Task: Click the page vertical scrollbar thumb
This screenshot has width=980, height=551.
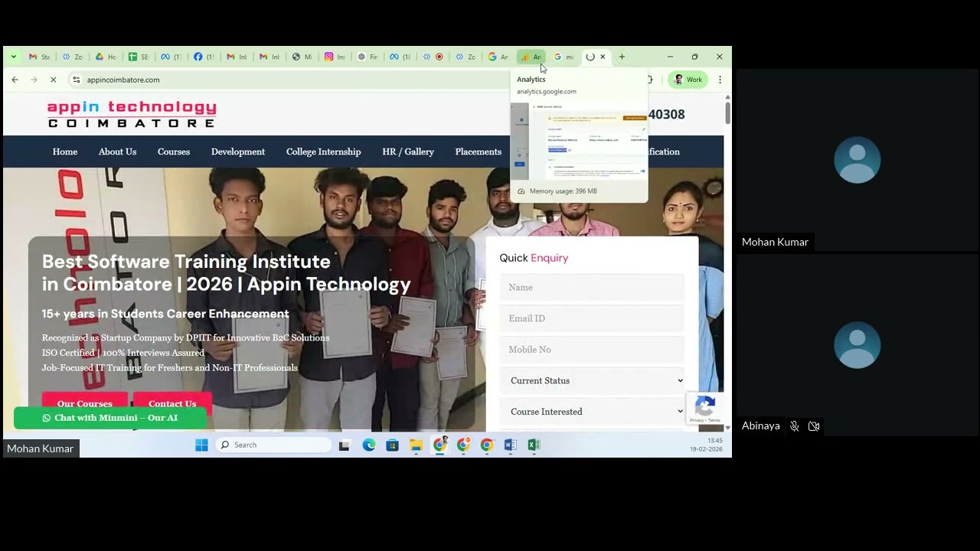Action: 727,112
